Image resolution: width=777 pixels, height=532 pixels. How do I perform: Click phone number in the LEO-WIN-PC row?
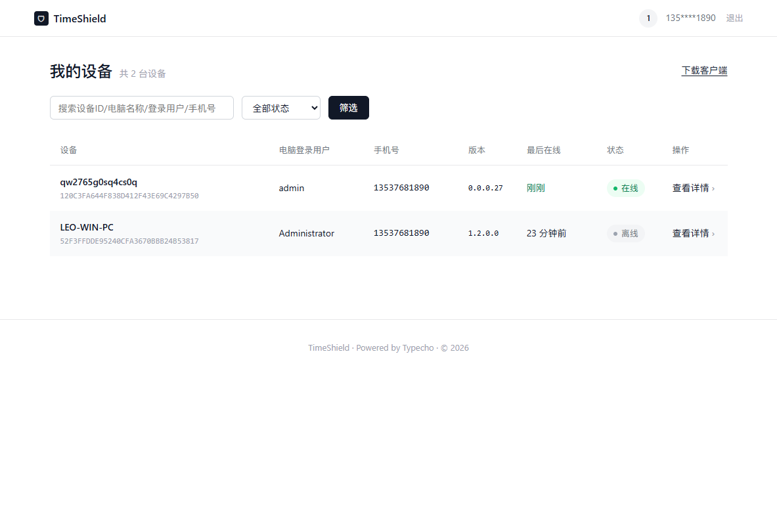click(x=401, y=233)
